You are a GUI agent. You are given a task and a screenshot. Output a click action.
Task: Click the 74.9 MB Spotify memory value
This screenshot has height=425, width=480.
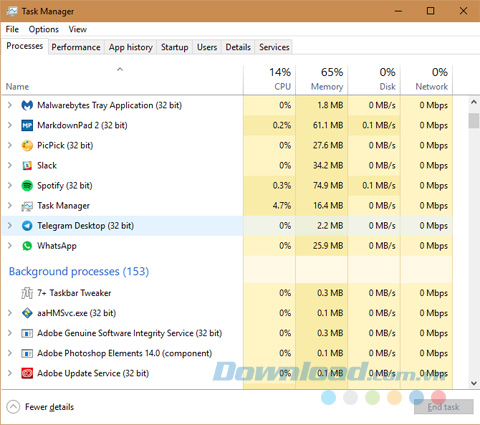pyautogui.click(x=328, y=186)
